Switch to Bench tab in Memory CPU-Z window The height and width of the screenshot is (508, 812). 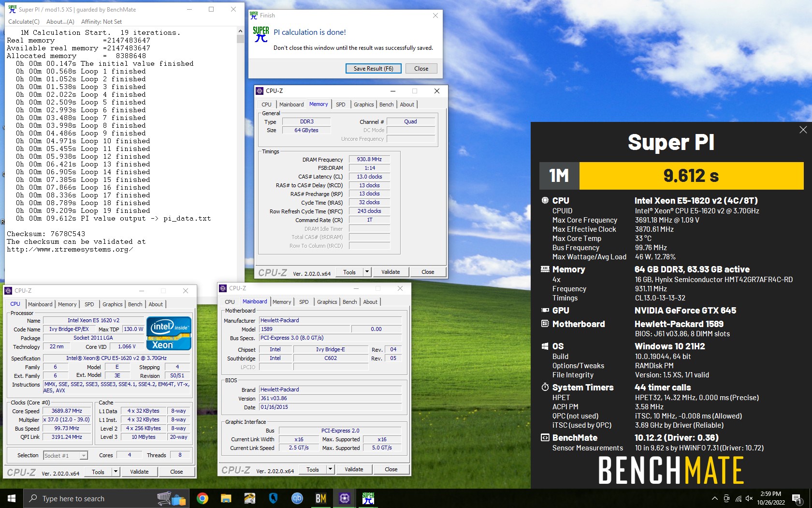click(x=386, y=105)
